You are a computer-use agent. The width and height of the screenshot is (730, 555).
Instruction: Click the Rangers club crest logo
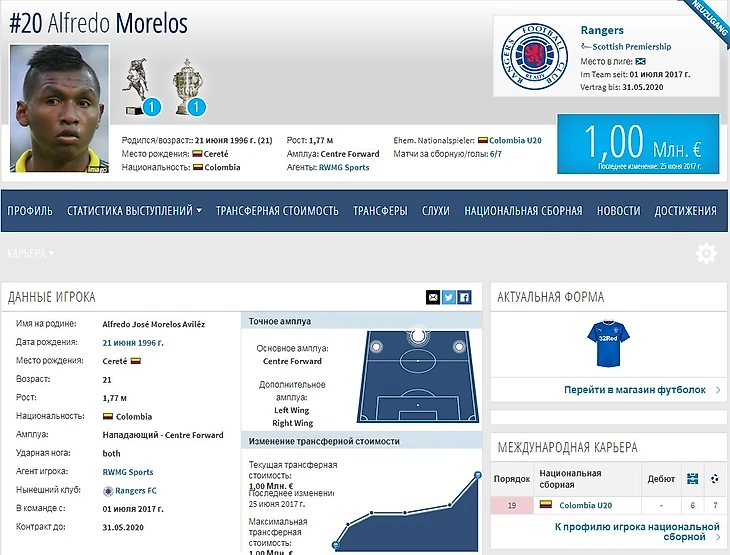click(534, 56)
